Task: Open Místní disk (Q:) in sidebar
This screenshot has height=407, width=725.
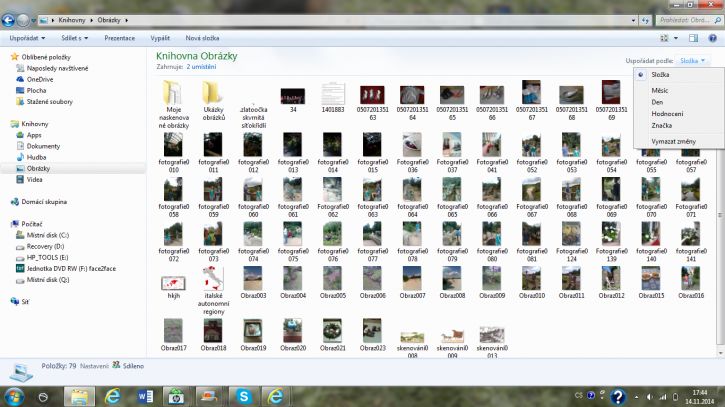Action: click(48, 279)
